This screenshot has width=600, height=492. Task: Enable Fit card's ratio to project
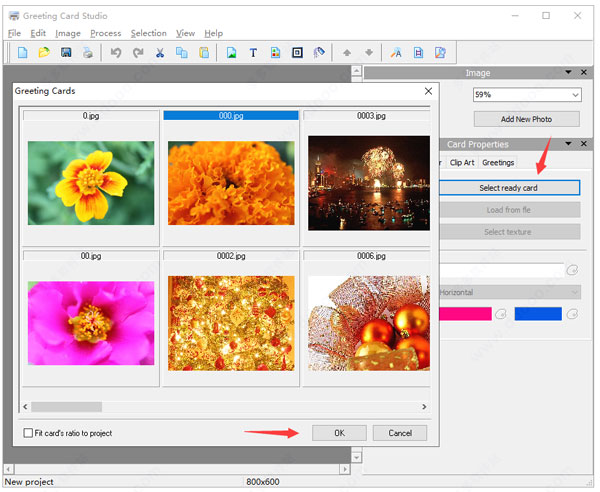[x=28, y=433]
